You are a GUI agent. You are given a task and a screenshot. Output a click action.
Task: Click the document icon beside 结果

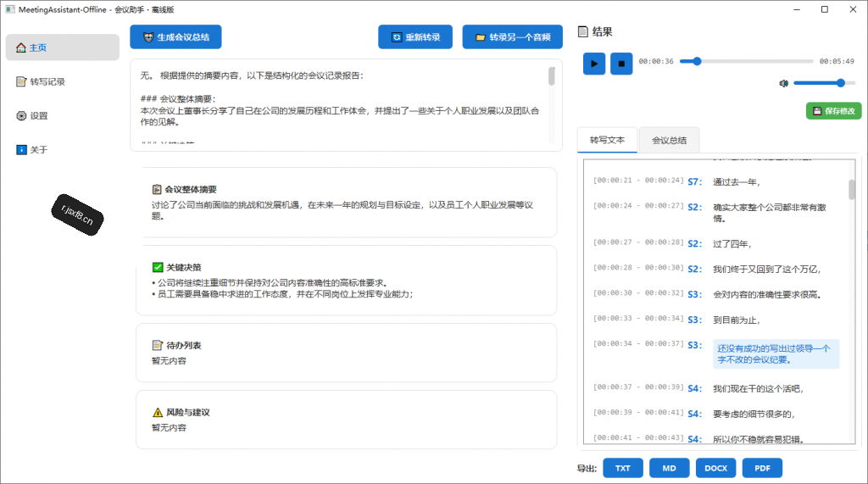click(583, 31)
